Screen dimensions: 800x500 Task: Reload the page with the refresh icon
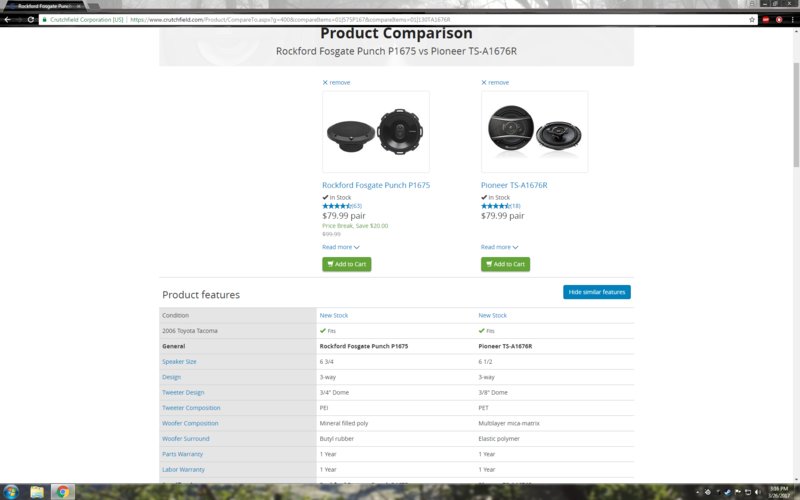[31, 19]
